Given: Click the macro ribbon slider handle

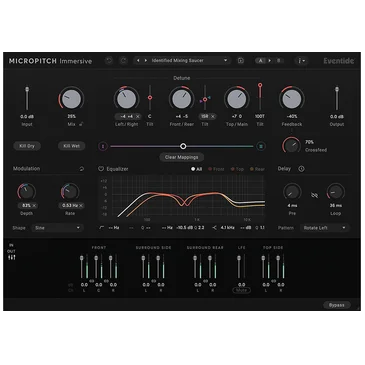Looking at the screenshot, I should tap(183, 146).
